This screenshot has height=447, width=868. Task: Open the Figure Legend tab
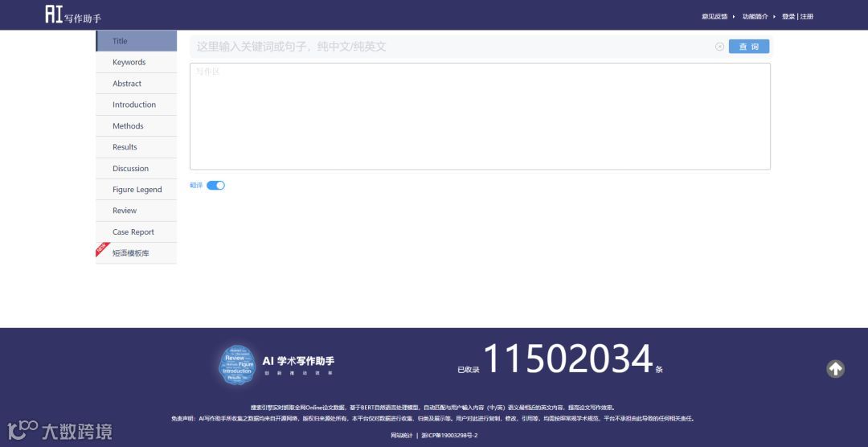(136, 190)
